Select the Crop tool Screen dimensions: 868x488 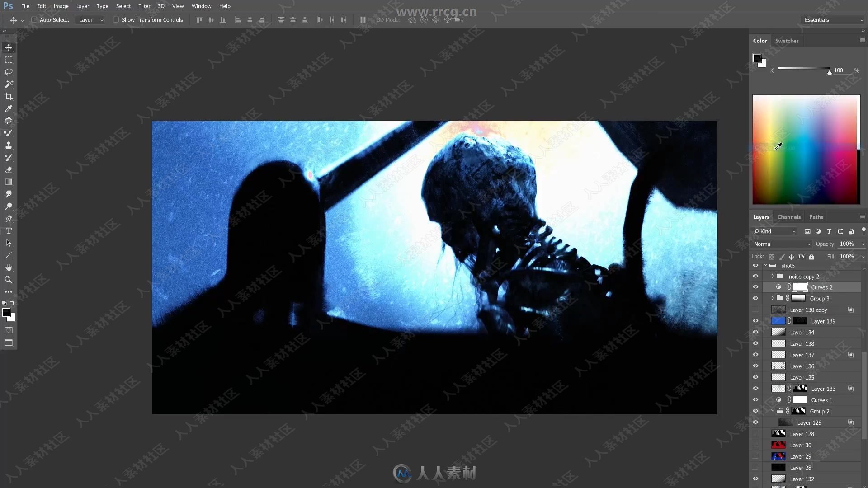[9, 96]
